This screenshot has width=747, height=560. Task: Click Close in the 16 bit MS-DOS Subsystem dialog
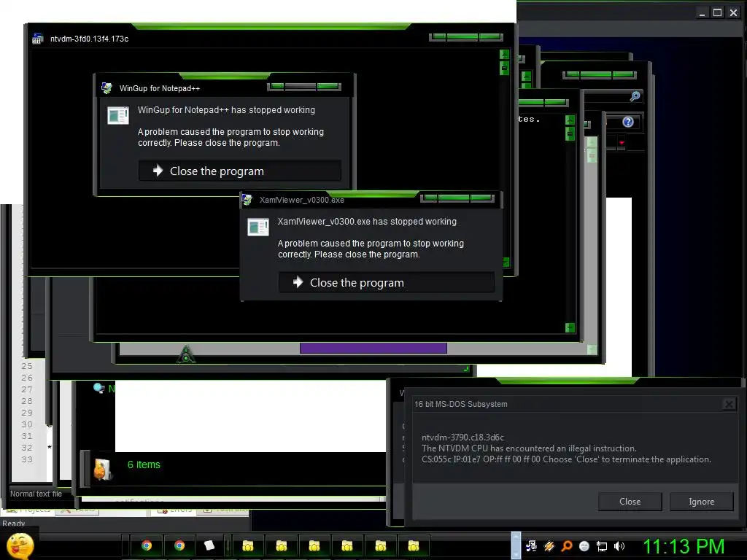pos(630,502)
